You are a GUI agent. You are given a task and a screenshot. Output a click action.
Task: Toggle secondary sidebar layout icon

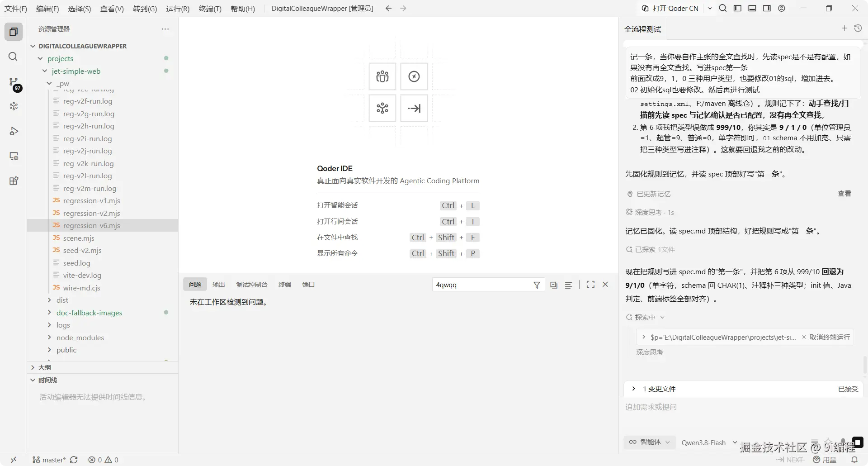pos(767,8)
